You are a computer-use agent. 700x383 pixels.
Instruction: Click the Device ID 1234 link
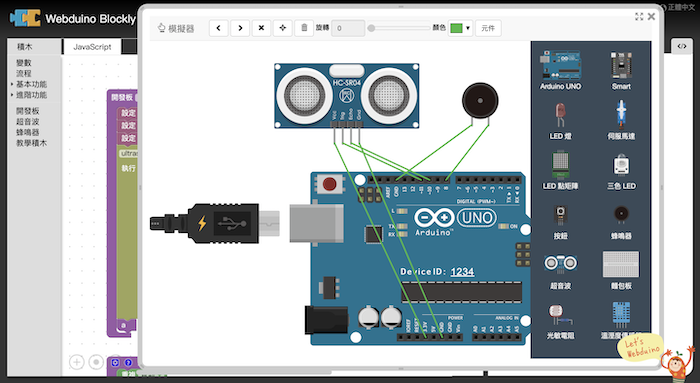462,272
